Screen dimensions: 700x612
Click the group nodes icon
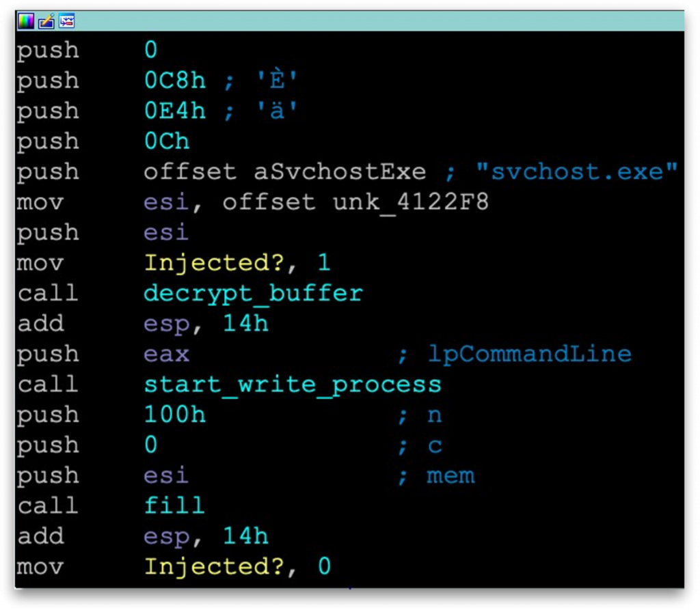(x=66, y=21)
